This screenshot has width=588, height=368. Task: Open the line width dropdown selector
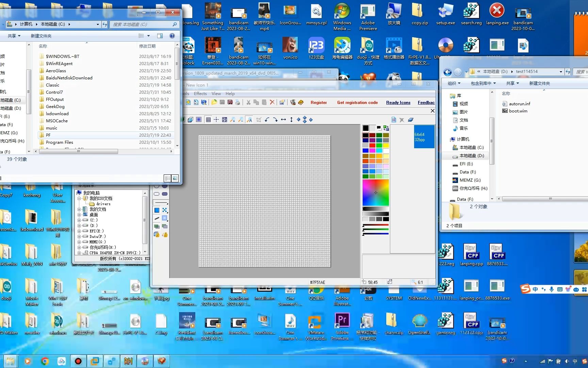pos(161,203)
